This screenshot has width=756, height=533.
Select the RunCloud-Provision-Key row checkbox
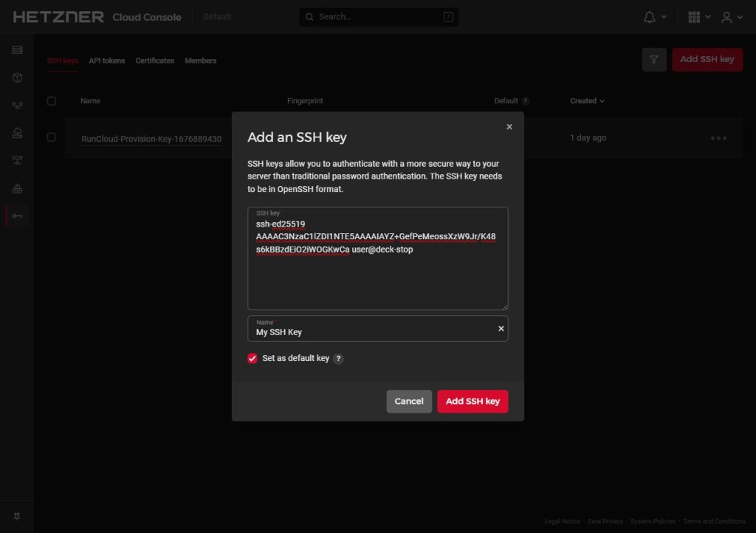[52, 137]
